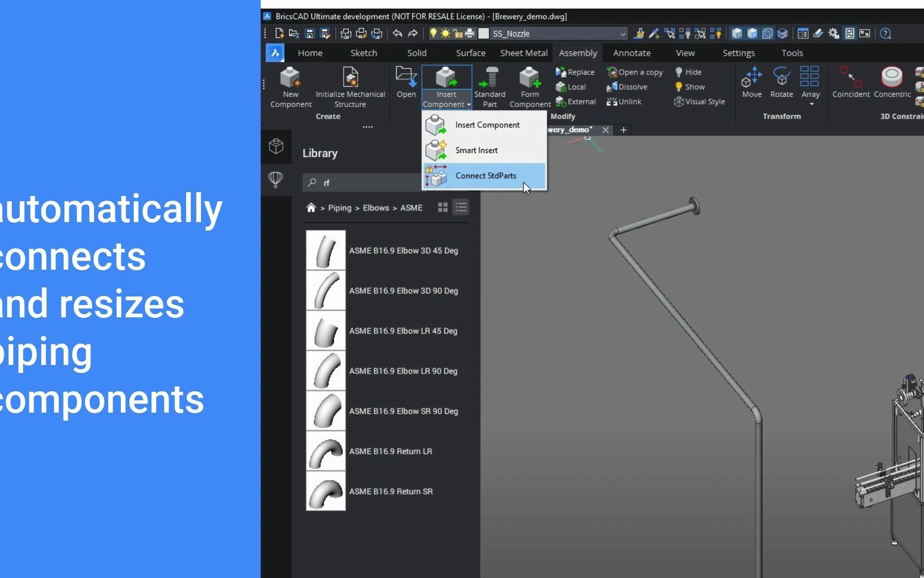The image size is (924, 578).
Task: Select the Rotate transform tool
Action: (x=781, y=83)
